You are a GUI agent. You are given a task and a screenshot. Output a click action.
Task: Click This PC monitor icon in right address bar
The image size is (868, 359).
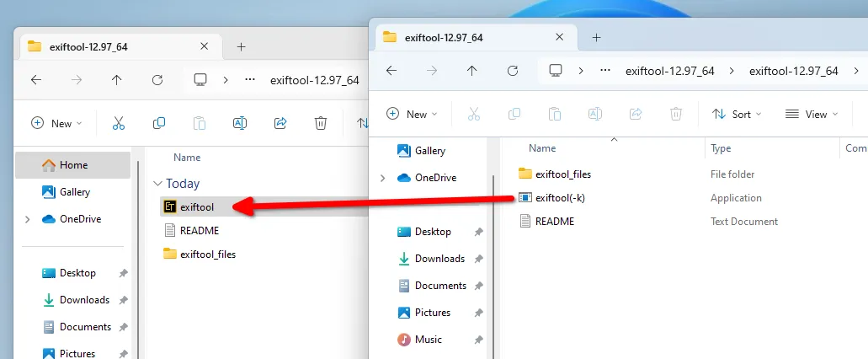(x=555, y=70)
